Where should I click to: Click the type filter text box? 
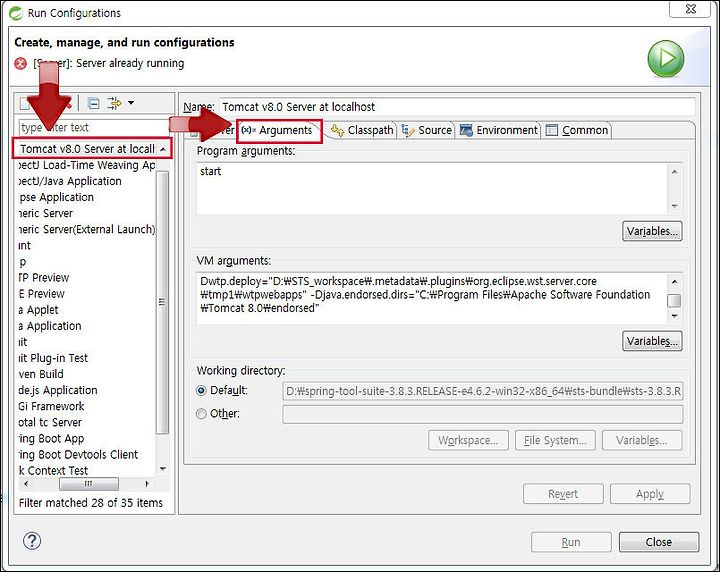pos(94,128)
